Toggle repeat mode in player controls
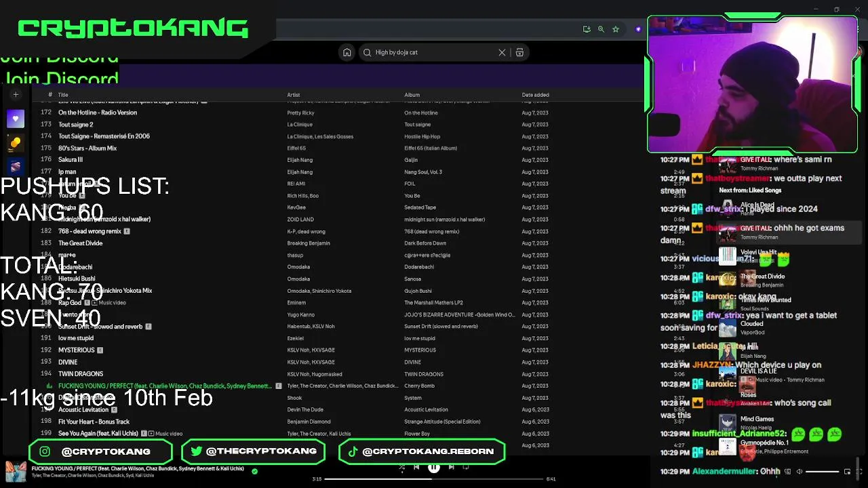 tap(466, 467)
